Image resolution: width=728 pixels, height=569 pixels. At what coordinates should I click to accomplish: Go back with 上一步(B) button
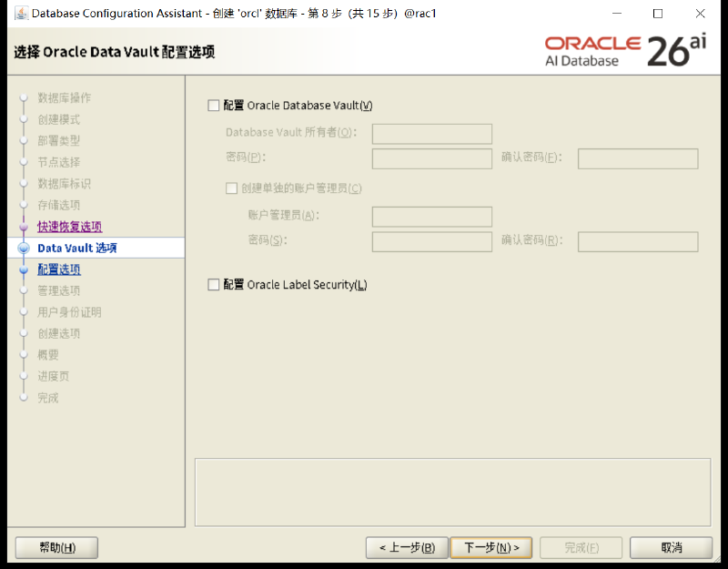407,548
